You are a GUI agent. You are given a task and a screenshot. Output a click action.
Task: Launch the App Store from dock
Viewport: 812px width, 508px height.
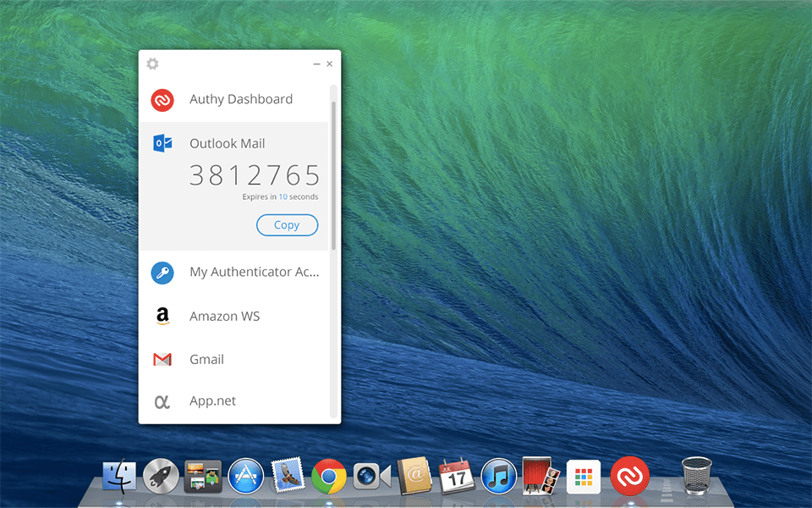[x=245, y=476]
